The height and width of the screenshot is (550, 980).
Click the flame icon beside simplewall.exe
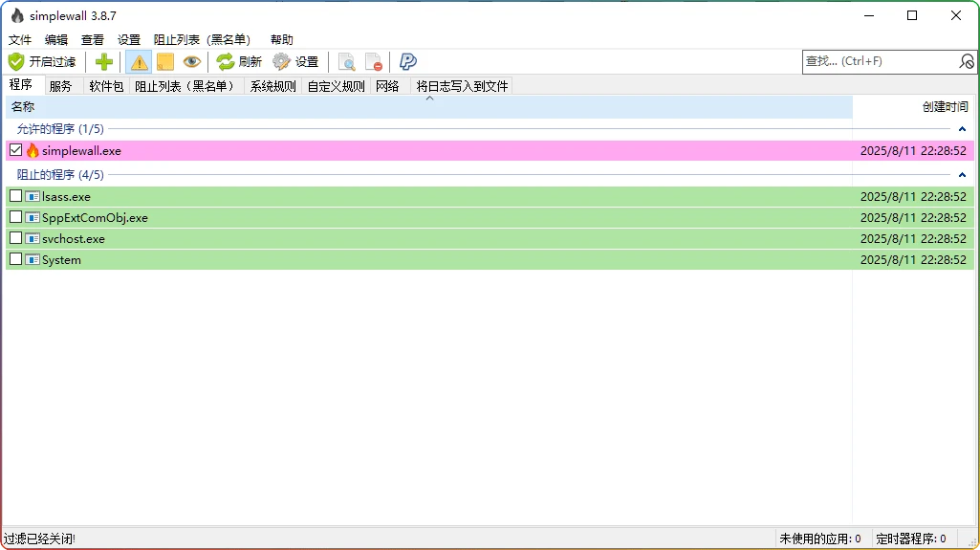tap(33, 150)
